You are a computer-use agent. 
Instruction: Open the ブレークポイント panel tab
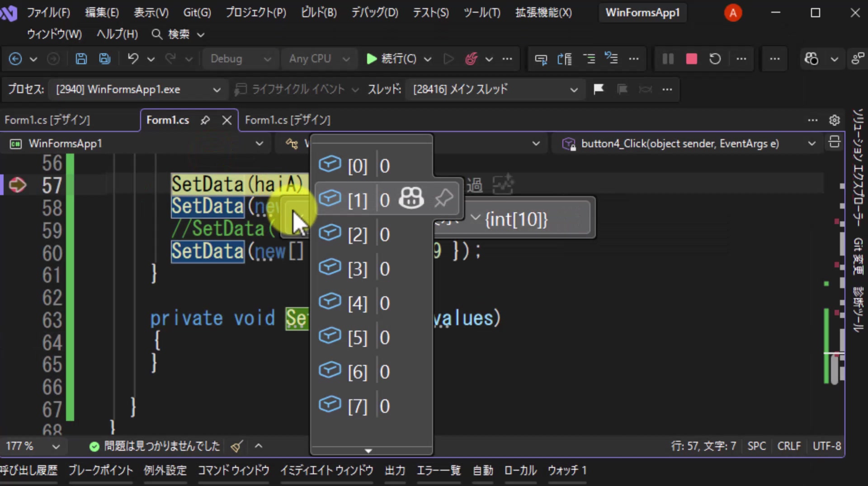pyautogui.click(x=101, y=470)
